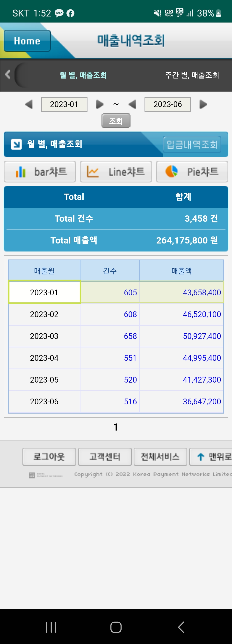Screen dimensions: 232x644
Task: Open the 입금내역조회 deposit history button
Action: click(x=192, y=144)
